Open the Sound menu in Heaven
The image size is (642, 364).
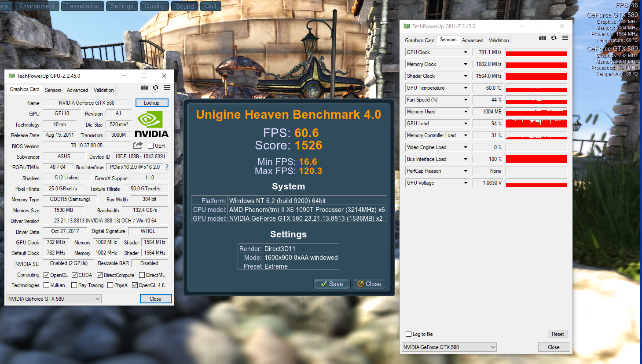tap(185, 6)
